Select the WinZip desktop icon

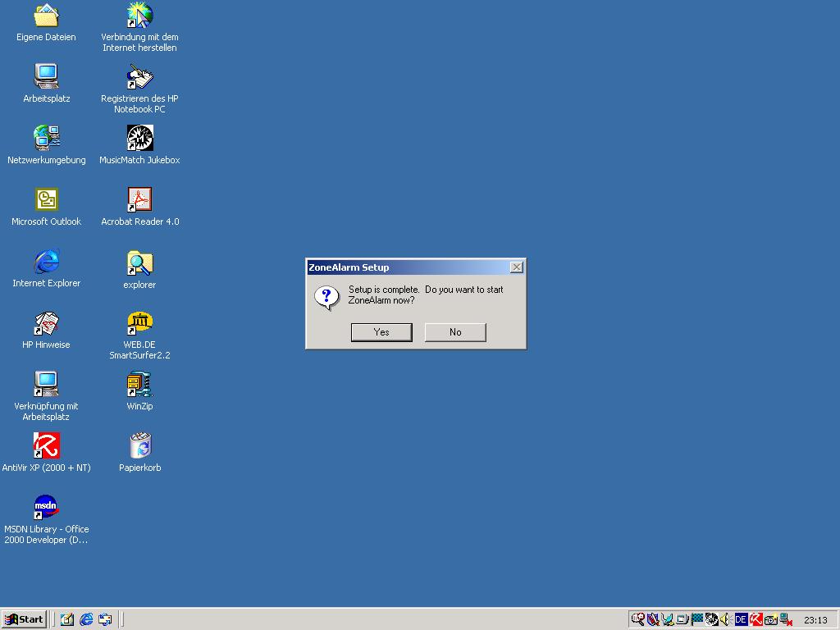click(139, 391)
